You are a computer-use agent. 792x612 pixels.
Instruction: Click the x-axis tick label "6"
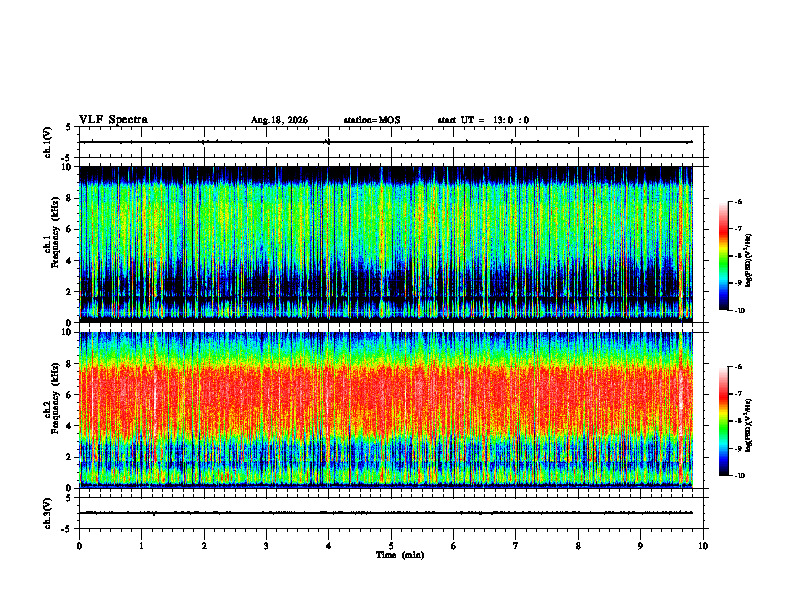pos(454,546)
